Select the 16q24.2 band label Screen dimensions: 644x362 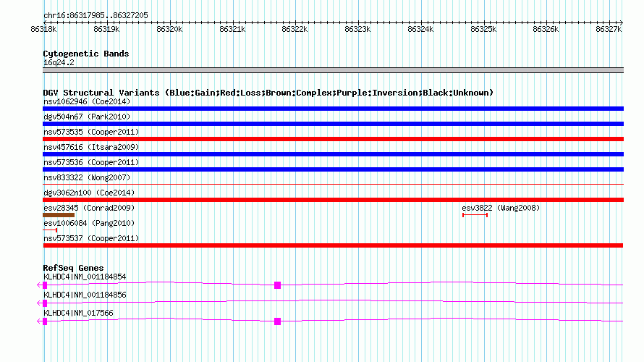(59, 62)
